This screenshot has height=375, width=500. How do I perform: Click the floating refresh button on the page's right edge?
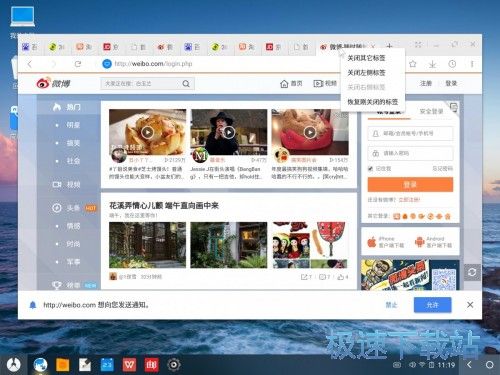pos(472,272)
